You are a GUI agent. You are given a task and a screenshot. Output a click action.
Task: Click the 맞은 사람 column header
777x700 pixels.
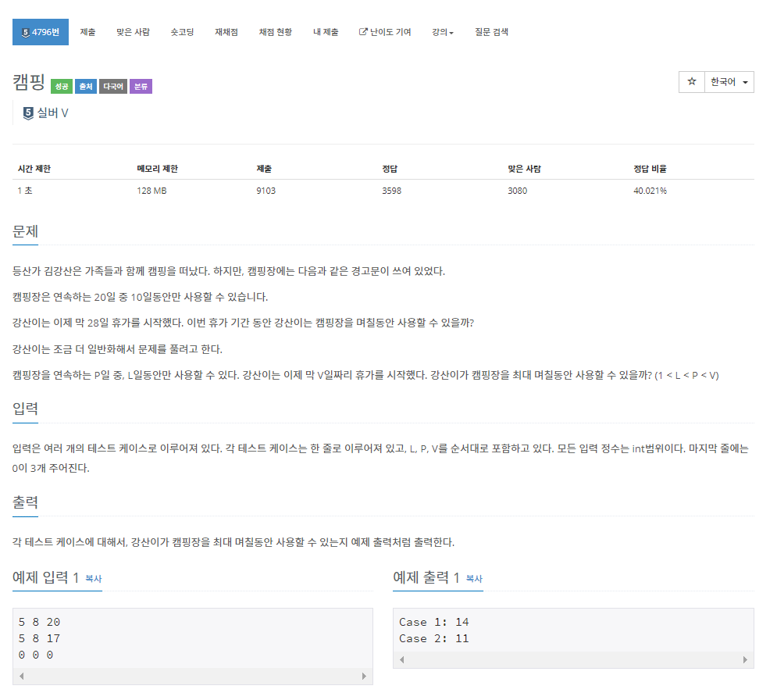pyautogui.click(x=524, y=169)
